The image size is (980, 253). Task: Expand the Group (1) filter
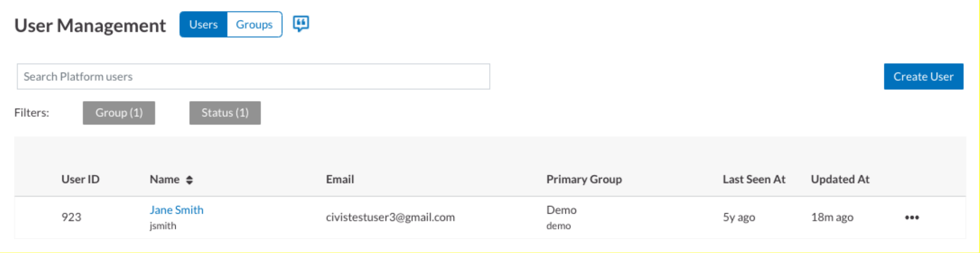click(x=119, y=113)
